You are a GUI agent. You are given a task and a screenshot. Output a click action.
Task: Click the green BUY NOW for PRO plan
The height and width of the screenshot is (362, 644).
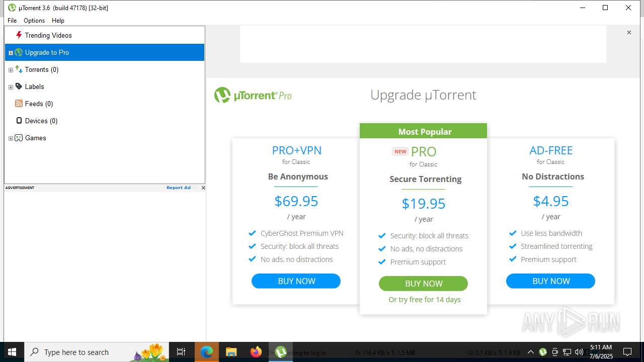(x=424, y=284)
